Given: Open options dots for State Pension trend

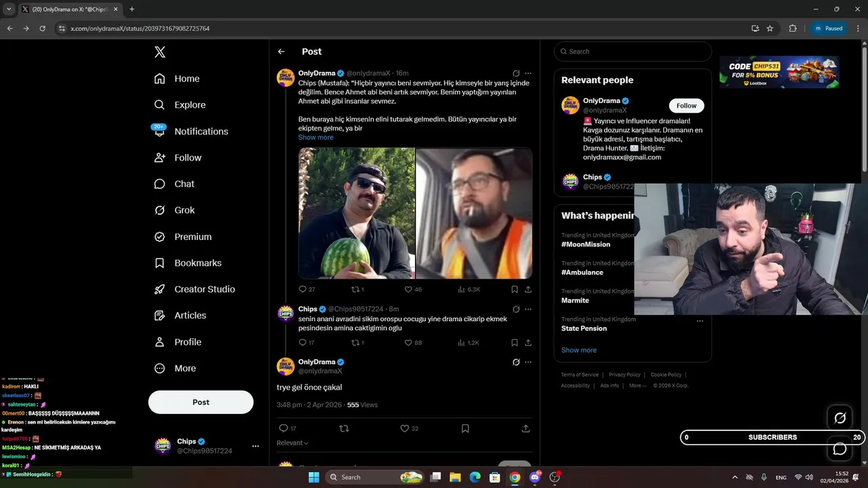Looking at the screenshot, I should [x=700, y=321].
